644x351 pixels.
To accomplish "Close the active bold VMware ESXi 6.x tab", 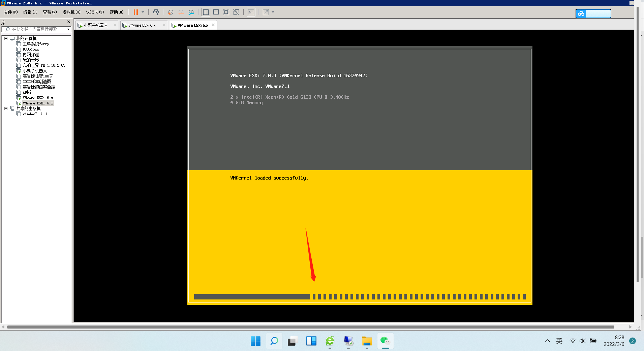I will coord(213,25).
